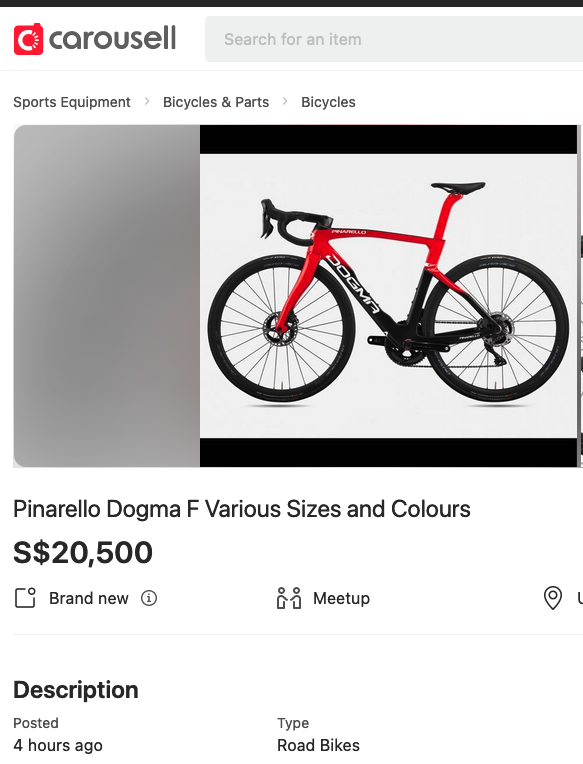Image resolution: width=583 pixels, height=764 pixels.
Task: Select the Road Bikes type value
Action: click(319, 745)
